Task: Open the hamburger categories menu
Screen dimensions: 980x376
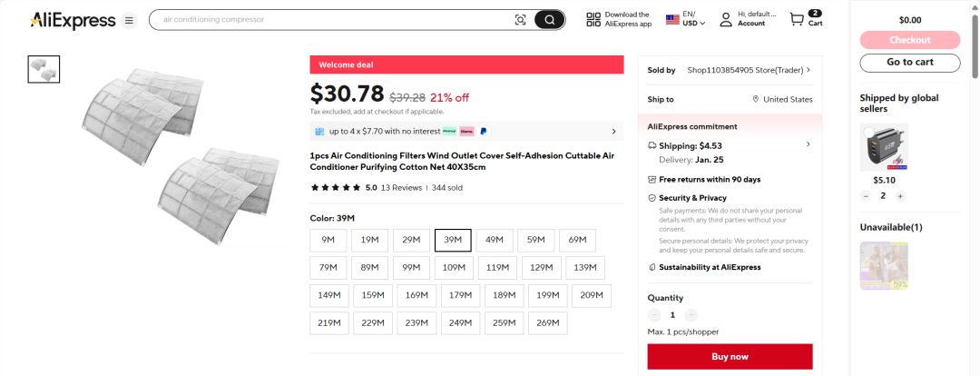Action: point(129,21)
